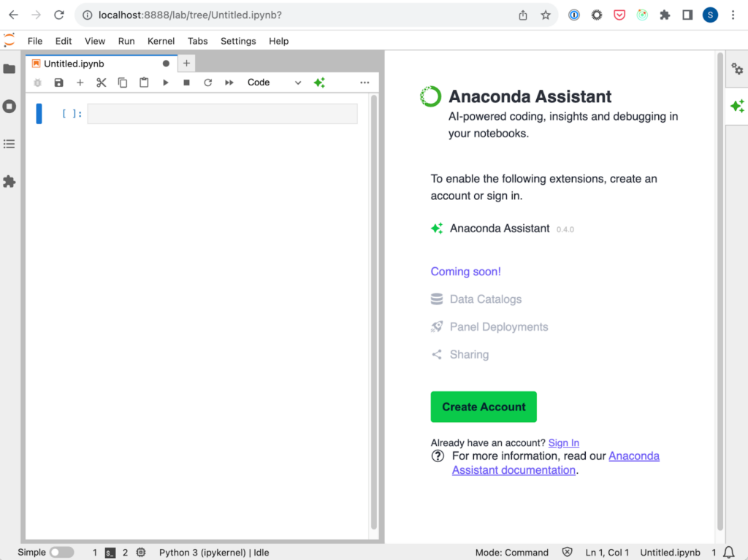Open the Help menu

click(278, 41)
